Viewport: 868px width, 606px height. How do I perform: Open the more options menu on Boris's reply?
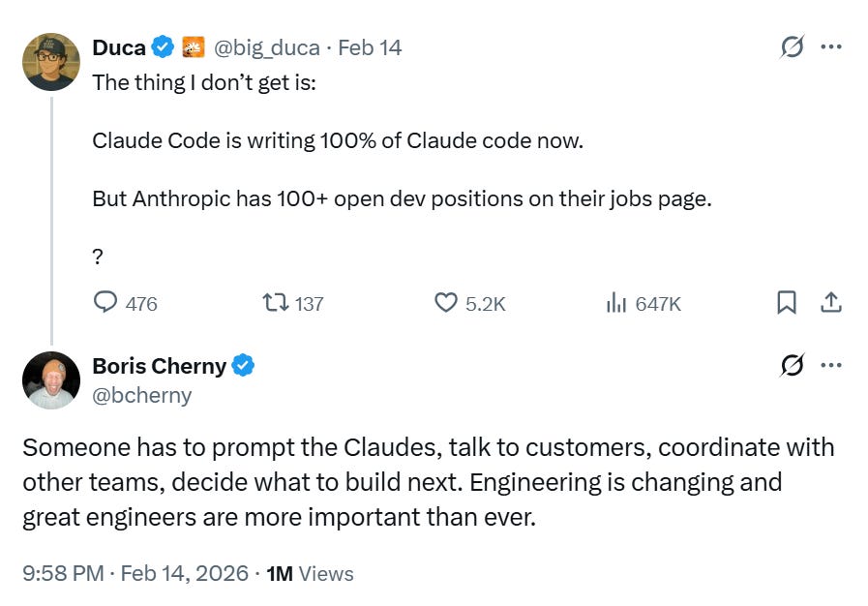click(x=830, y=365)
